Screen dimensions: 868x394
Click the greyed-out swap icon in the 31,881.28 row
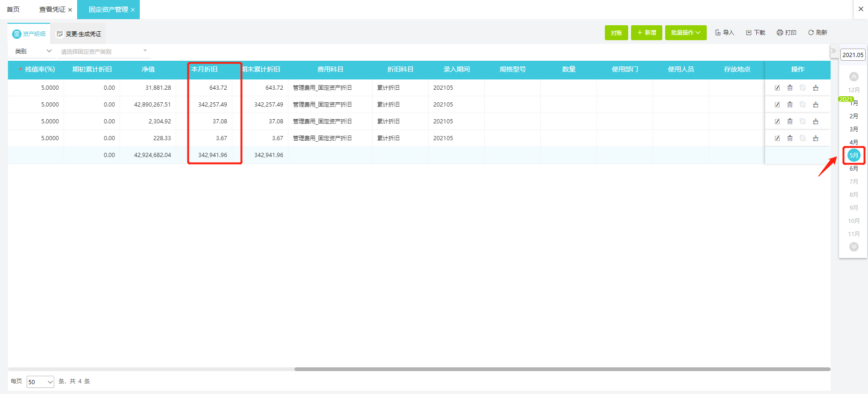coord(803,88)
